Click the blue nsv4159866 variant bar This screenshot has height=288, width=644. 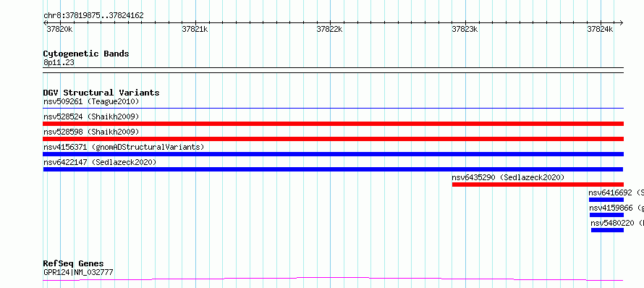click(606, 215)
